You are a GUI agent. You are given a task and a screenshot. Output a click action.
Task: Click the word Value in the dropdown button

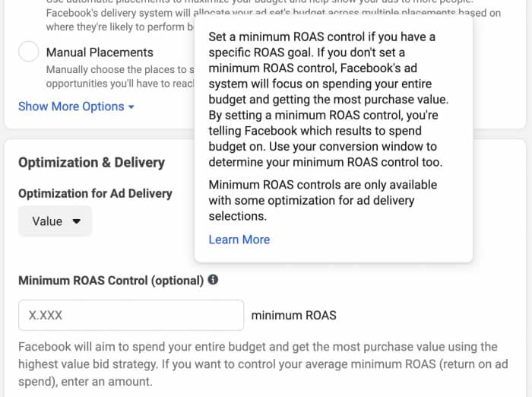point(47,221)
